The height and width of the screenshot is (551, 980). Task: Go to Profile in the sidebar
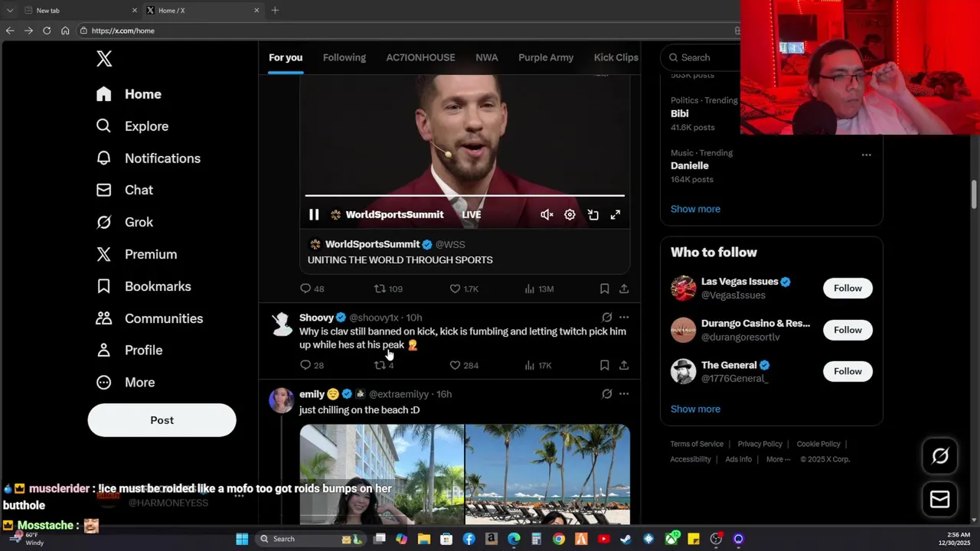(x=130, y=350)
